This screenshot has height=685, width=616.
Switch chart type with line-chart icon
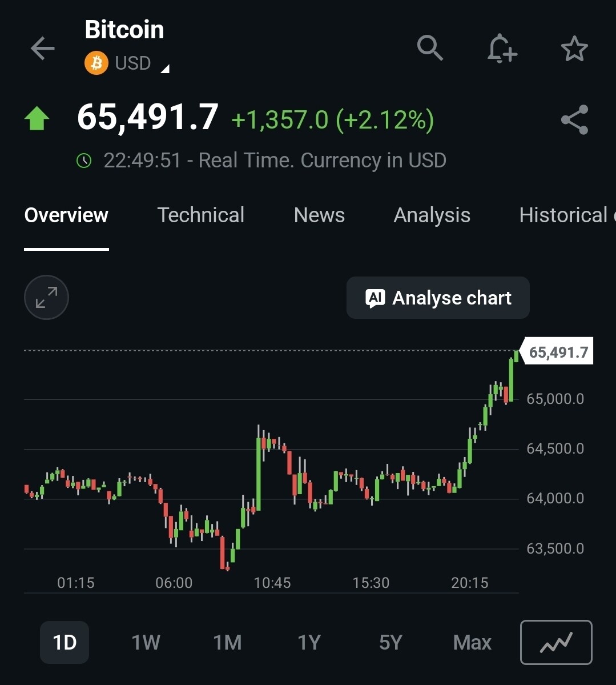(x=555, y=642)
